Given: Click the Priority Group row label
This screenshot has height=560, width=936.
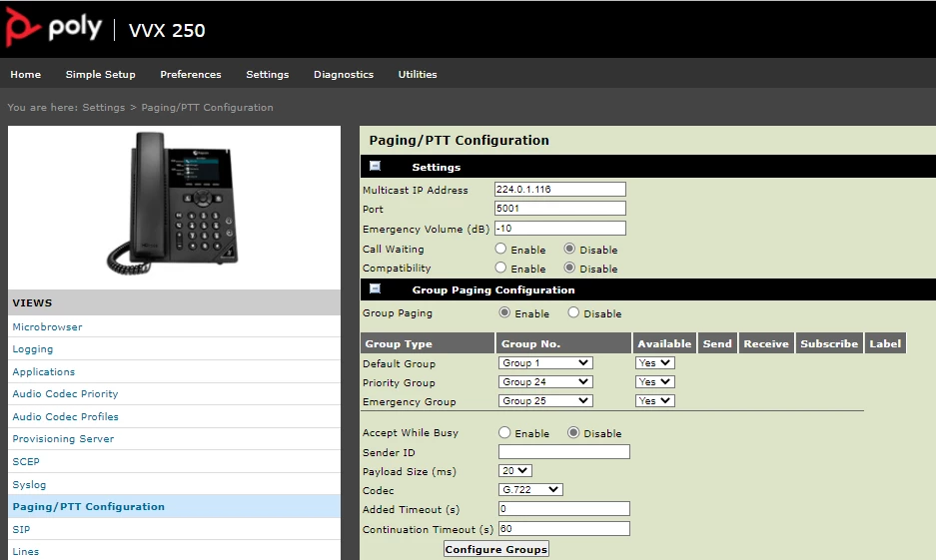Looking at the screenshot, I should (399, 383).
